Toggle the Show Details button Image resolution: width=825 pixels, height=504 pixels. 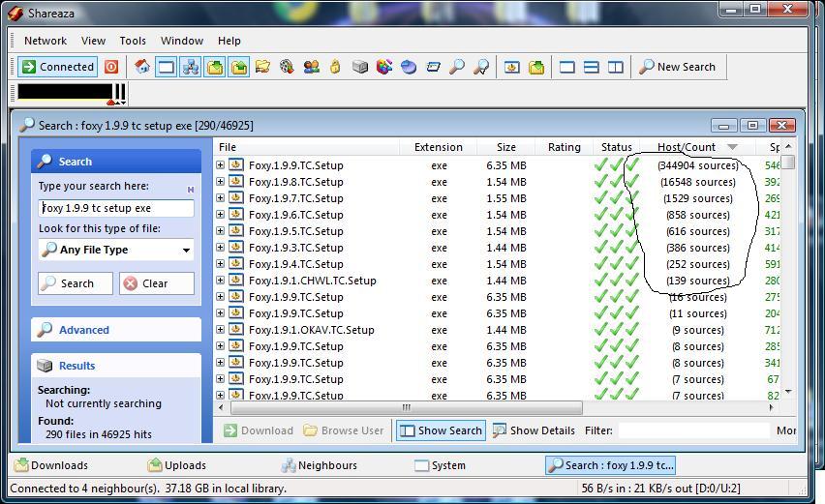[534, 430]
